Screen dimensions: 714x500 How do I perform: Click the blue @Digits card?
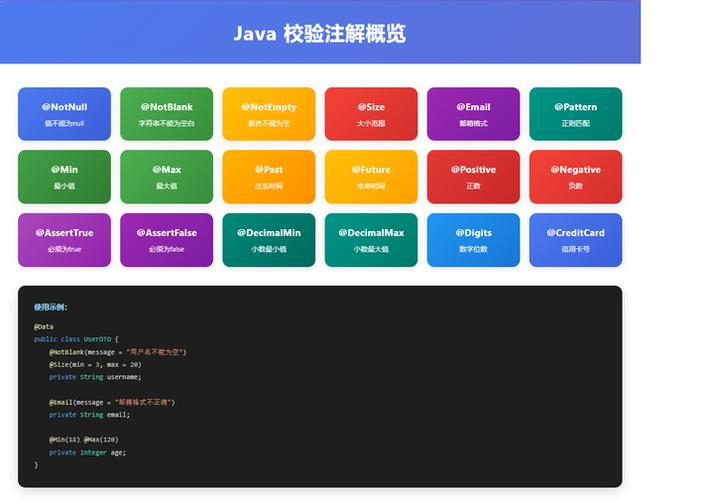(474, 240)
